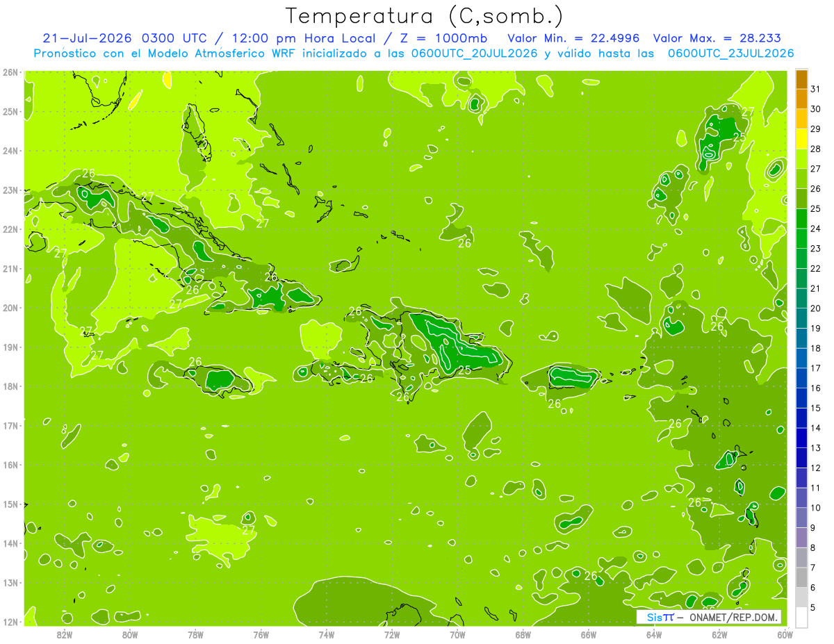This screenshot has width=834, height=644.
Task: Click the latitude axis label 14N
Action: pyautogui.click(x=10, y=543)
